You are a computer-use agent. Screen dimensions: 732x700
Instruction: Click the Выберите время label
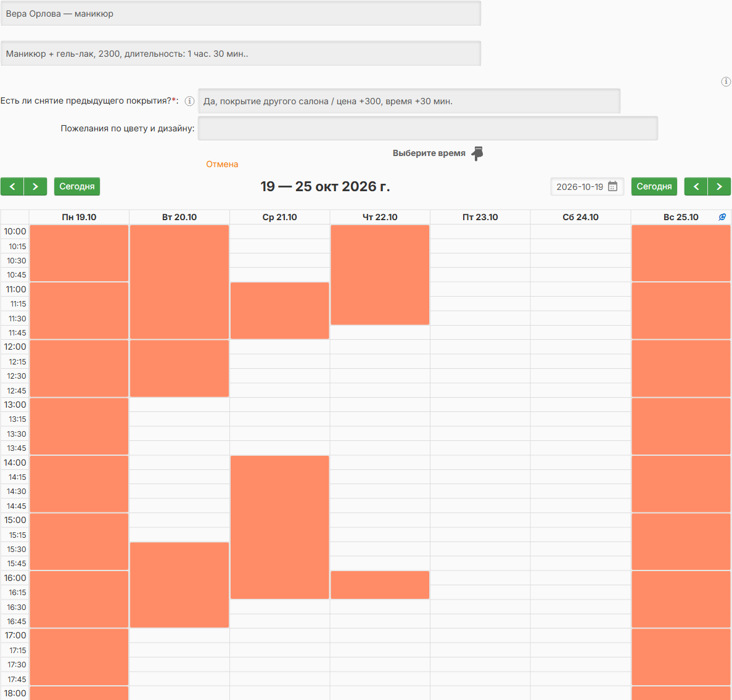tap(429, 153)
